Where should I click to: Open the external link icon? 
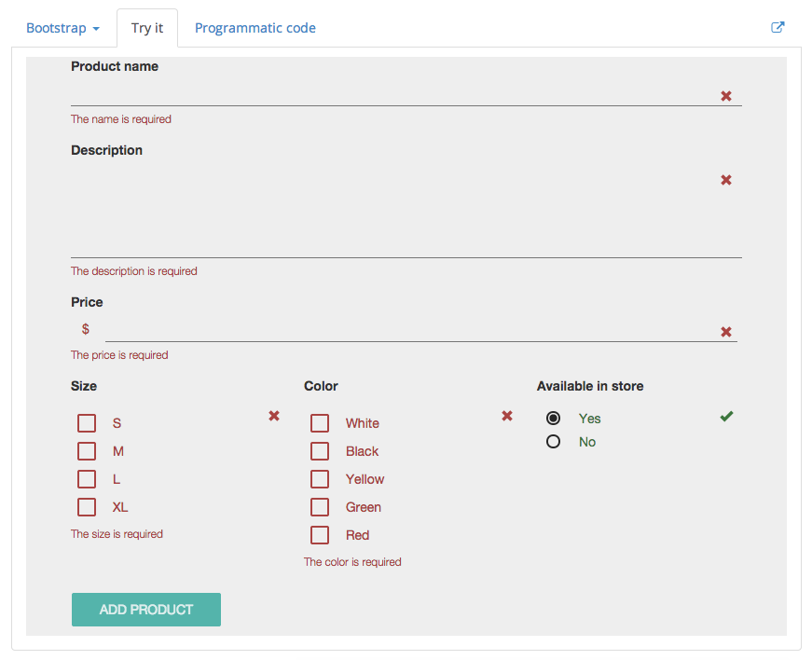[x=778, y=28]
